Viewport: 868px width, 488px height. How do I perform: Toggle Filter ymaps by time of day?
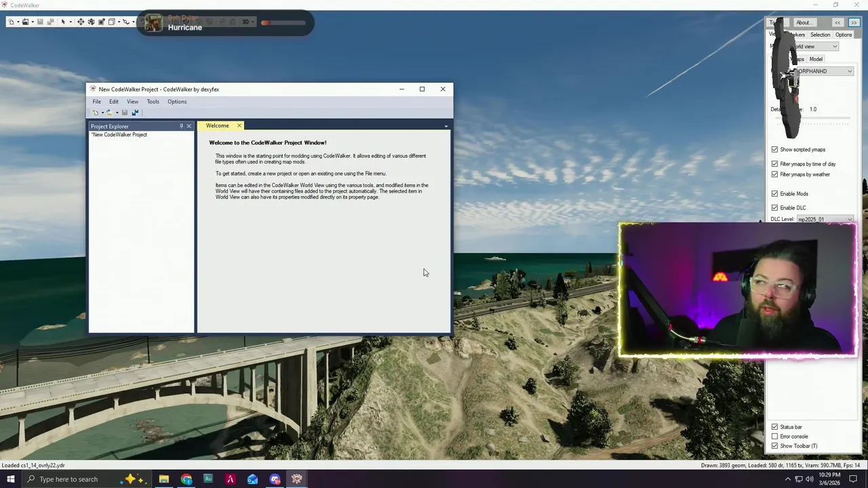click(774, 163)
